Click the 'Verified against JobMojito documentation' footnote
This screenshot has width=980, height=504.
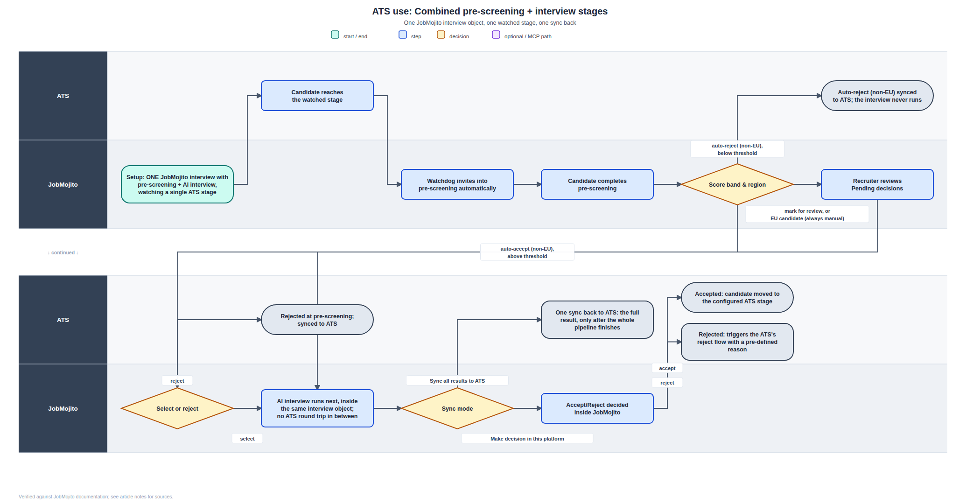(96, 497)
